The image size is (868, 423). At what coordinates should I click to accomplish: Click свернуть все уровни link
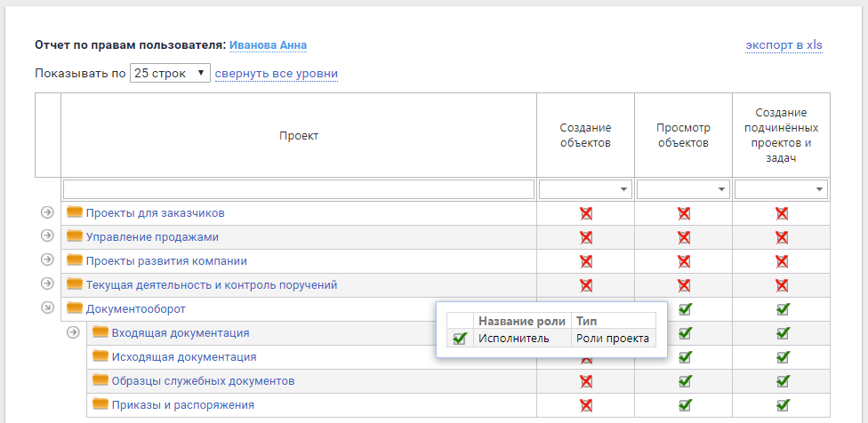click(276, 74)
